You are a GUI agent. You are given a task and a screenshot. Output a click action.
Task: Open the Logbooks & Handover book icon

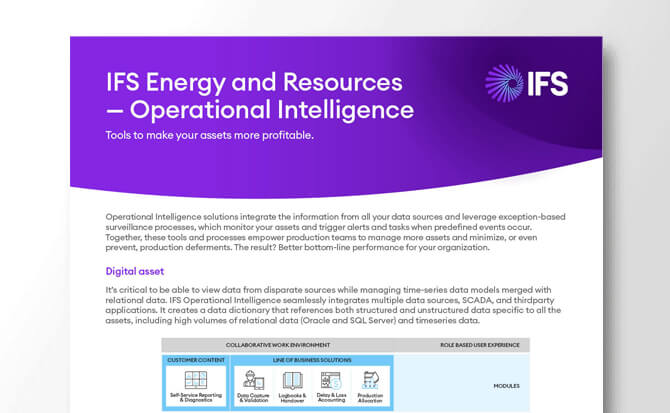(294, 380)
